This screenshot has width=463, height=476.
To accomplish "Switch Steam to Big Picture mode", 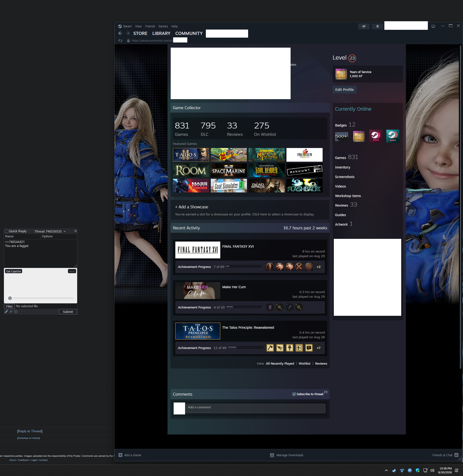I will (x=433, y=26).
